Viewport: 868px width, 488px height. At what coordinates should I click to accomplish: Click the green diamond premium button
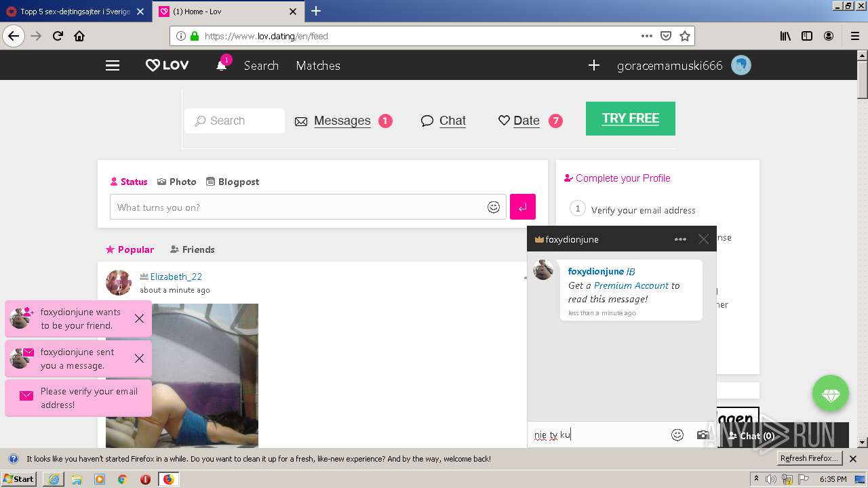click(x=831, y=394)
